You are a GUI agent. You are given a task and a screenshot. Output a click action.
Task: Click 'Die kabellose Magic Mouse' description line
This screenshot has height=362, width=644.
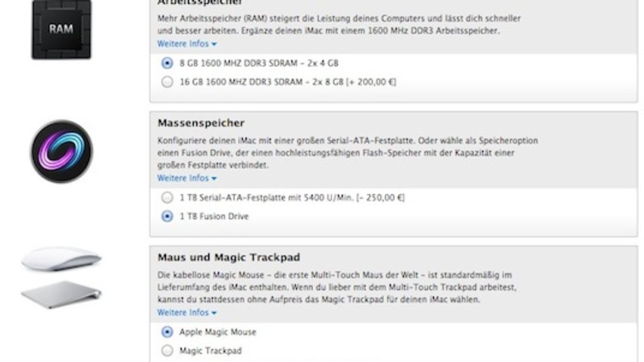pyautogui.click(x=334, y=275)
